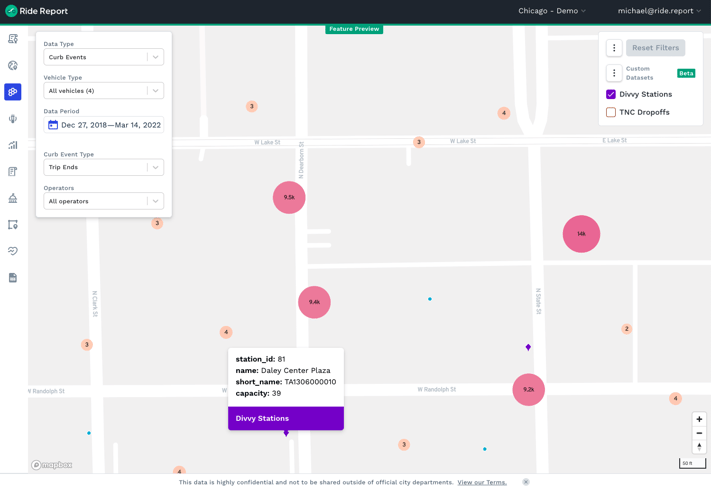Zoom in on the map
The width and height of the screenshot is (711, 490).
pos(699,419)
